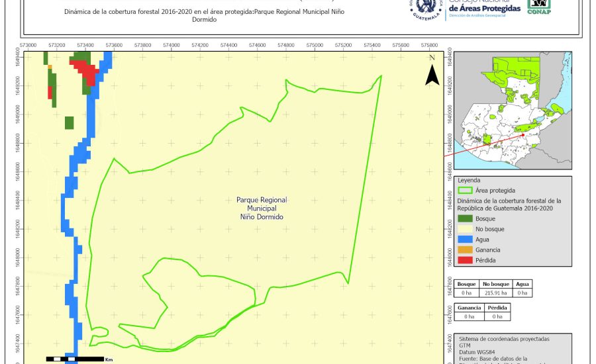Image resolution: width=596 pixels, height=364 pixels.
Task: Click the Ganancia column header in table
Action: (470, 308)
